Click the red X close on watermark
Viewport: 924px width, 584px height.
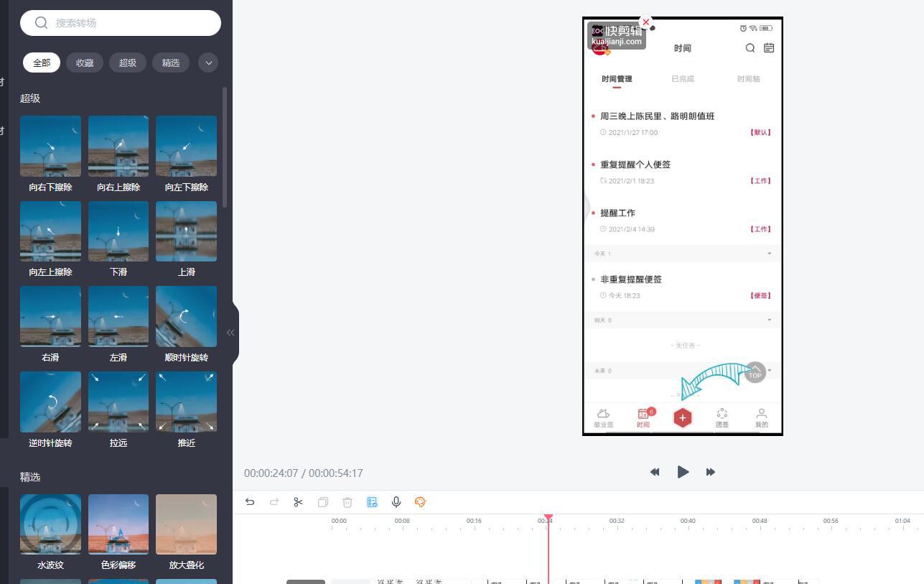645,22
